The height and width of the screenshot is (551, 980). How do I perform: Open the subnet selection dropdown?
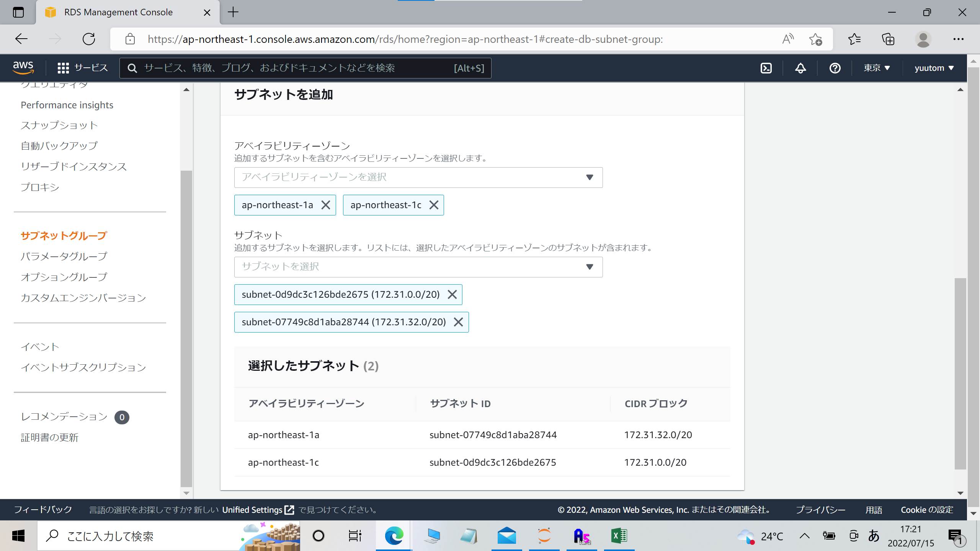tap(418, 267)
